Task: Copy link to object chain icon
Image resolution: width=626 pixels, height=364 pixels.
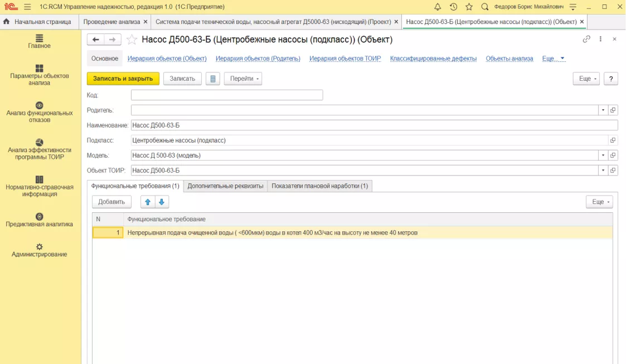Action: tap(586, 39)
